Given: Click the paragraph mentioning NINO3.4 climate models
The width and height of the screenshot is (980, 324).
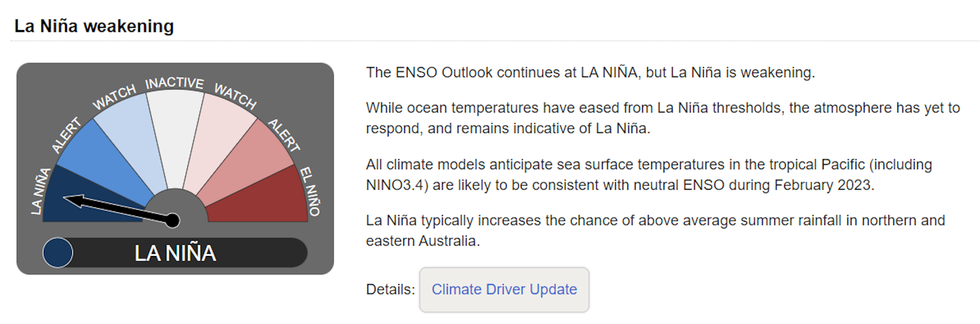Looking at the screenshot, I should 649,175.
